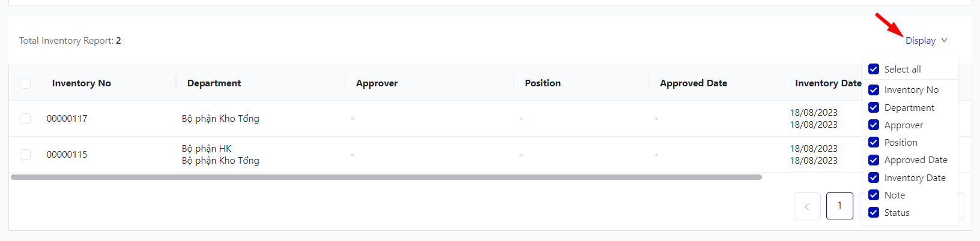Click the chevron next to Display
Screen dimensions: 980x241
pyautogui.click(x=944, y=40)
